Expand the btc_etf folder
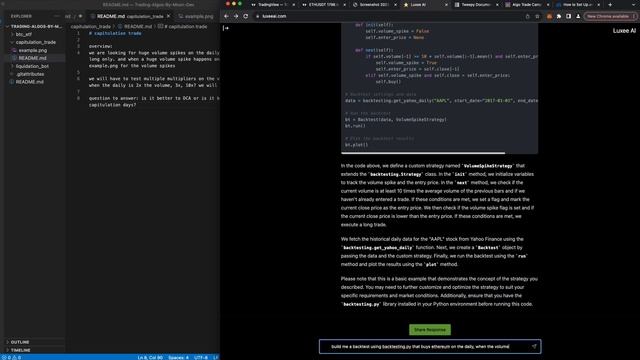Image resolution: width=640 pixels, height=360 pixels. (x=24, y=34)
